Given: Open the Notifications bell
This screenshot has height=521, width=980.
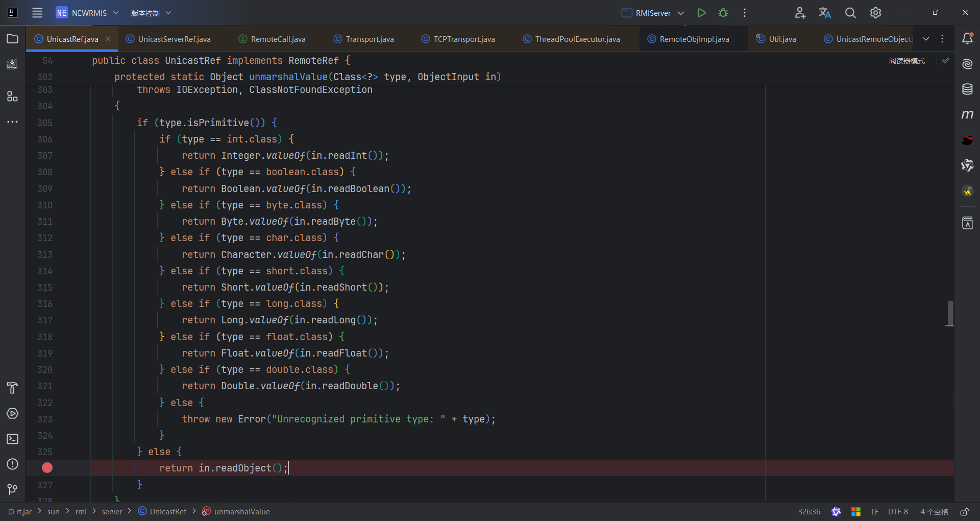Looking at the screenshot, I should [967, 38].
